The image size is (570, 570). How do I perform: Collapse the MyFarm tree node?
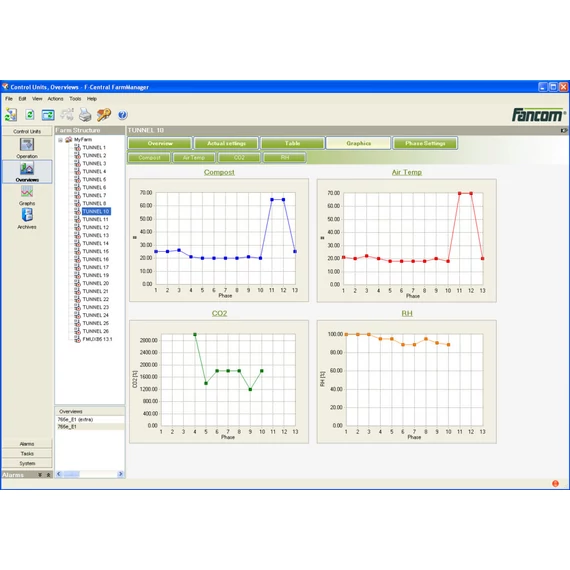pos(60,140)
